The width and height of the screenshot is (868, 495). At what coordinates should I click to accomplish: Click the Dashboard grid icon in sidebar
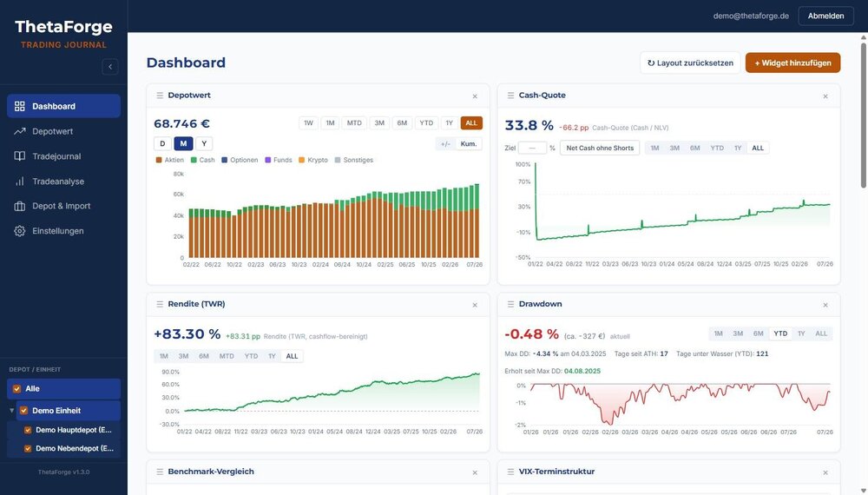tap(20, 106)
